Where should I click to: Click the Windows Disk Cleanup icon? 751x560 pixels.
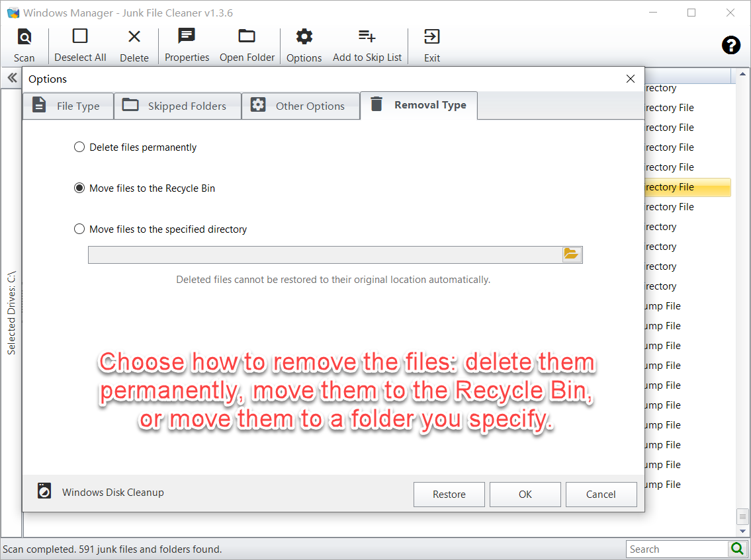pos(44,491)
